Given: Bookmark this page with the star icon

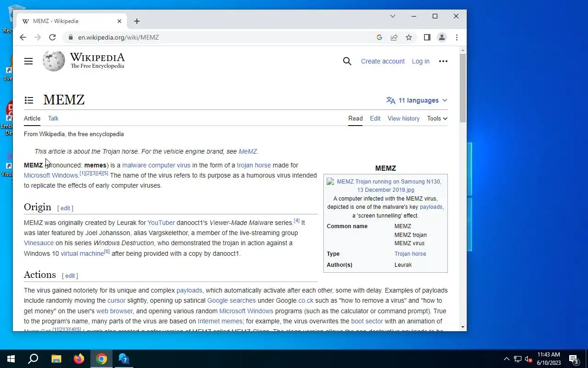Looking at the screenshot, I should [409, 37].
